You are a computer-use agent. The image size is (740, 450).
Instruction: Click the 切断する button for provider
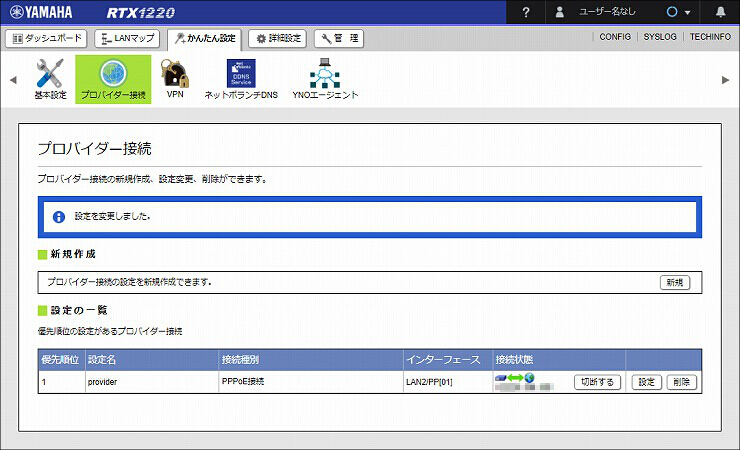[597, 382]
